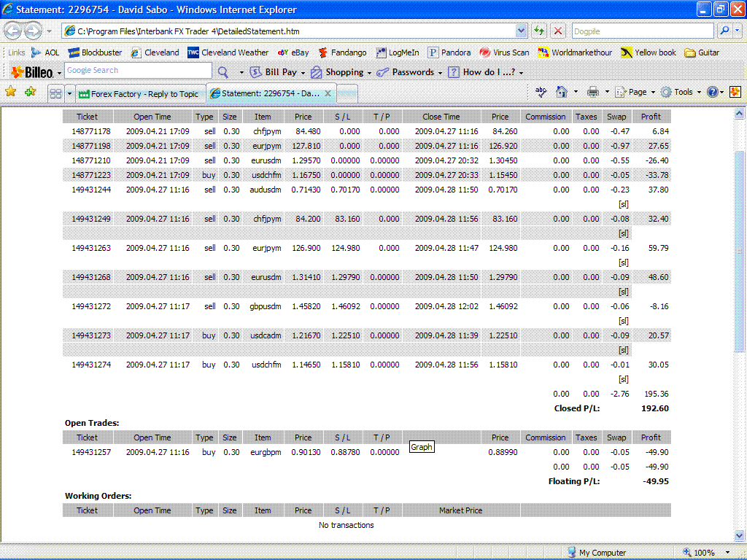Viewport: 747px width, 560px height.
Task: Print the page with printer icon
Action: [592, 91]
